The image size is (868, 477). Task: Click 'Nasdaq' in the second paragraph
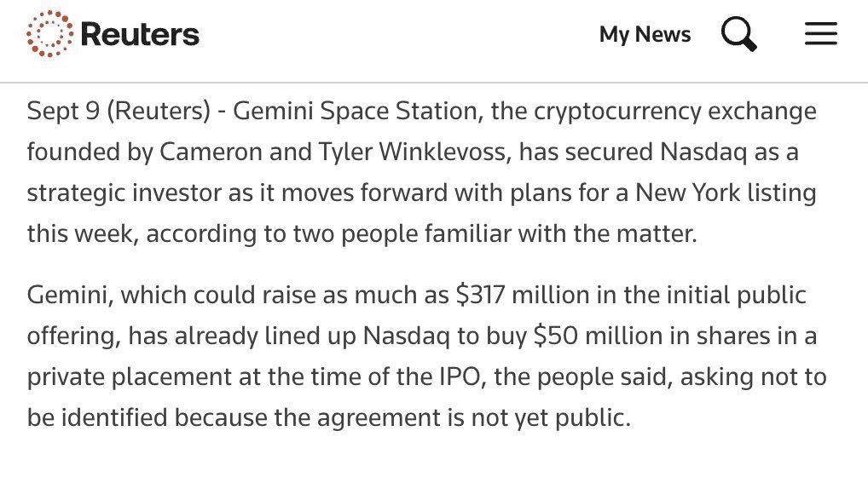pos(407,336)
